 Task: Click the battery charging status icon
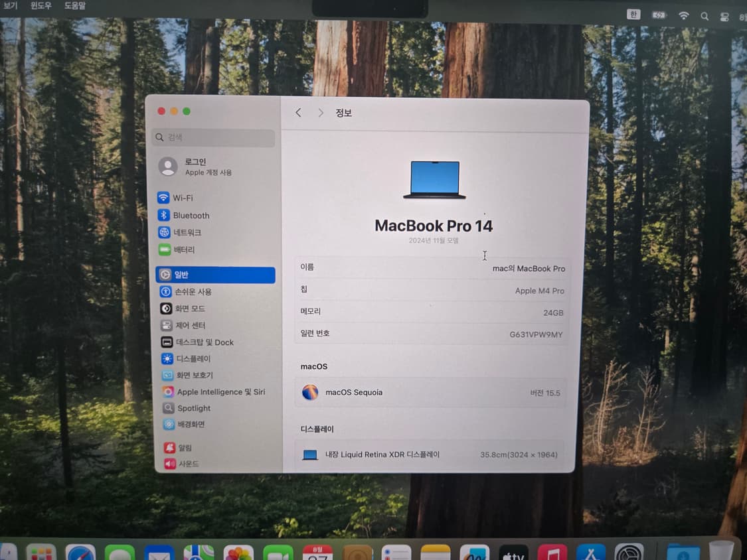tap(659, 15)
